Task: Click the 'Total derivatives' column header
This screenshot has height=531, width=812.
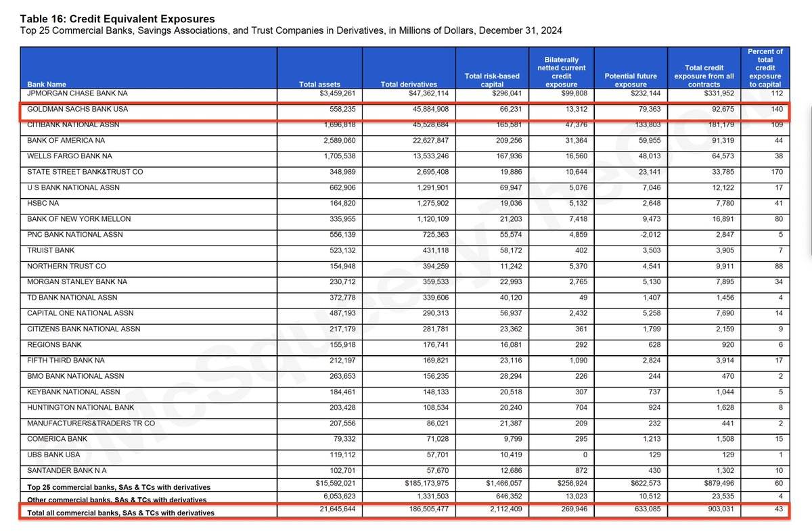Action: (x=409, y=85)
